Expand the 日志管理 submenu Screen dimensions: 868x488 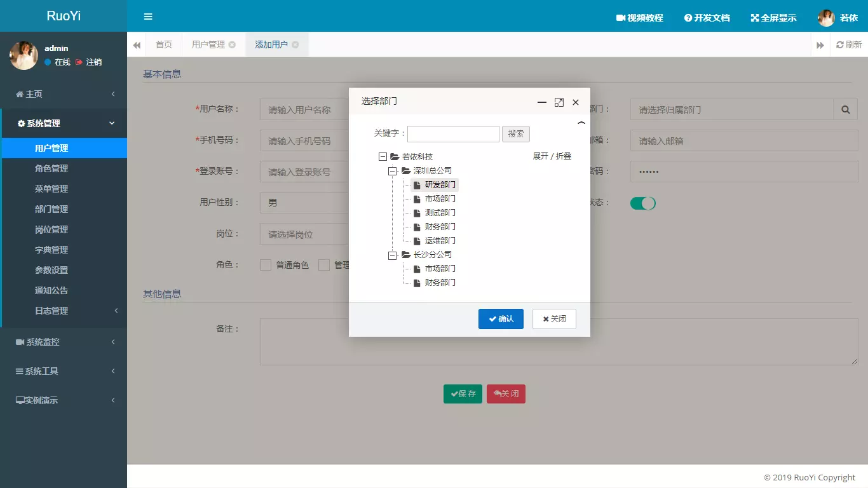[64, 311]
